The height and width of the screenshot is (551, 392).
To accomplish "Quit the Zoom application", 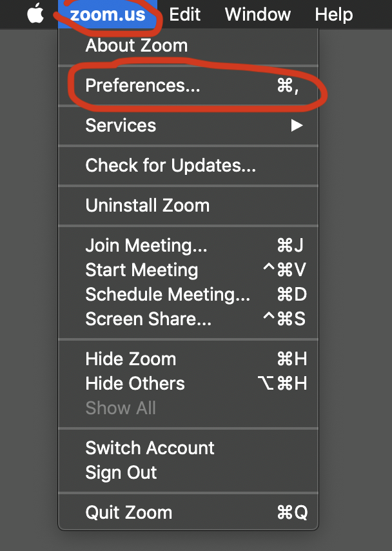I will point(128,513).
